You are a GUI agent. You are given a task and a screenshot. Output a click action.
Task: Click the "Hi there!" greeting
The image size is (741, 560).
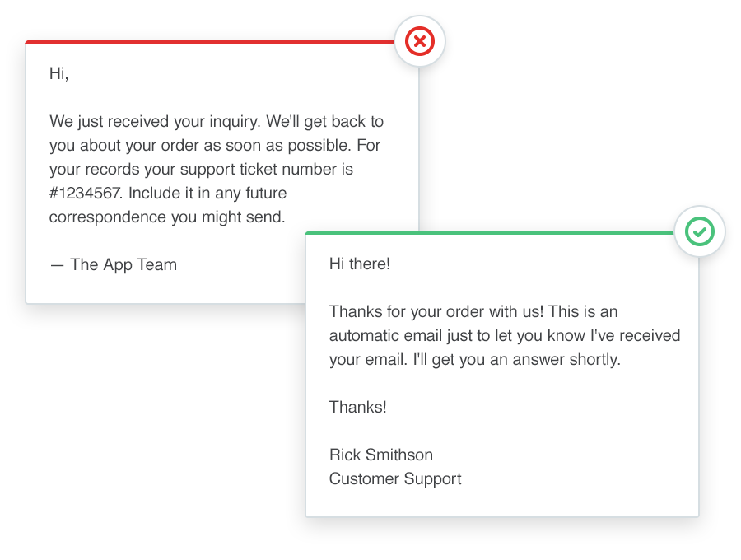360,264
